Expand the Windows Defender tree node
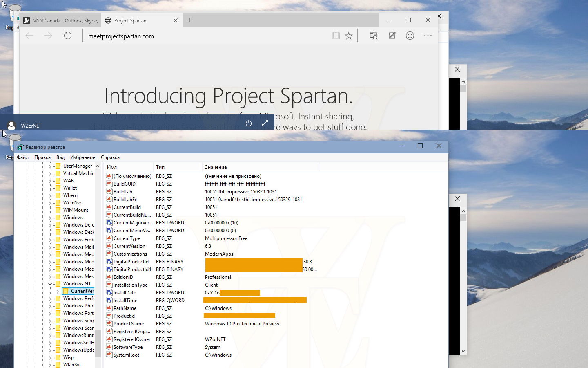Viewport: 588px width, 368px height. [50, 225]
